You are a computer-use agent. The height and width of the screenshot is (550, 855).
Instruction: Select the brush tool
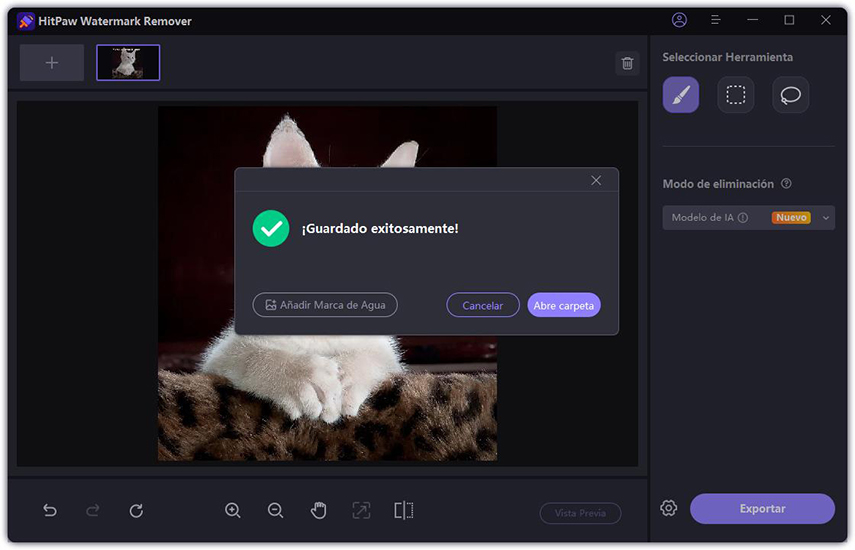point(680,95)
